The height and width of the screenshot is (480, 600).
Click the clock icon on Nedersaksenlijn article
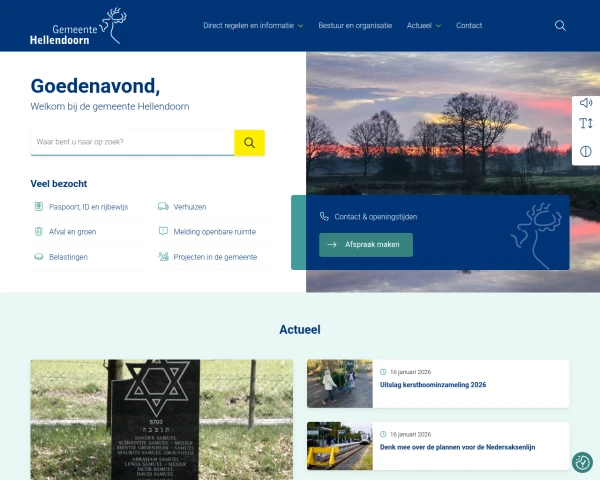point(383,434)
